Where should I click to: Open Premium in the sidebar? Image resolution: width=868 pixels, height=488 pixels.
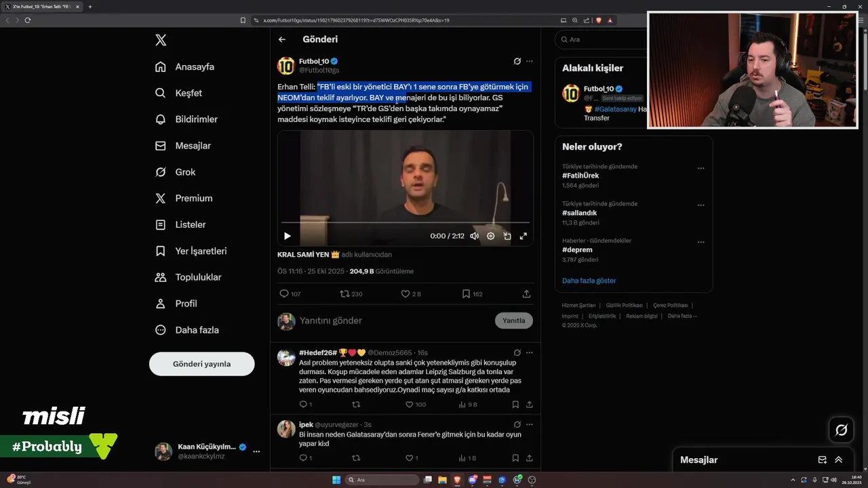pos(183,199)
